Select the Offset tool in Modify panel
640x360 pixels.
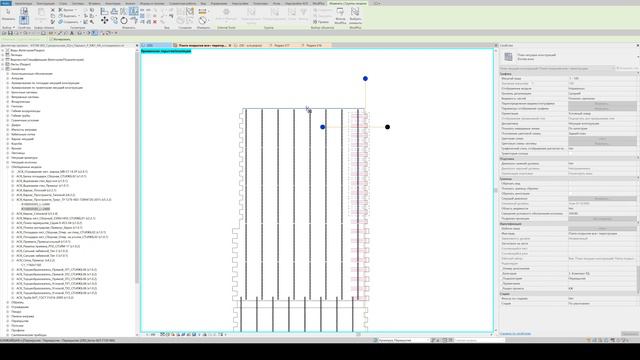tap(114, 11)
